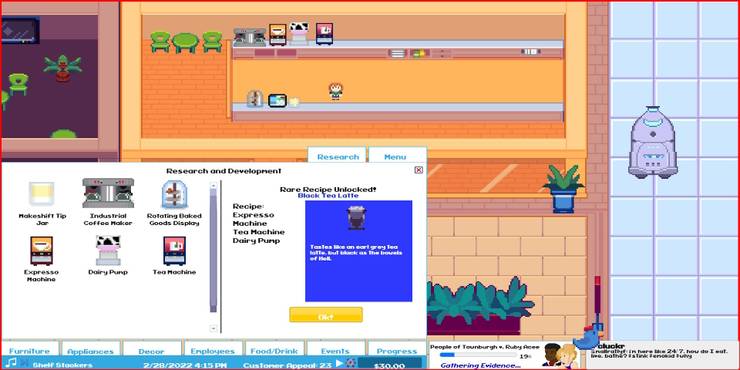
Task: Click the green armchair in purple room
Action: [18, 84]
